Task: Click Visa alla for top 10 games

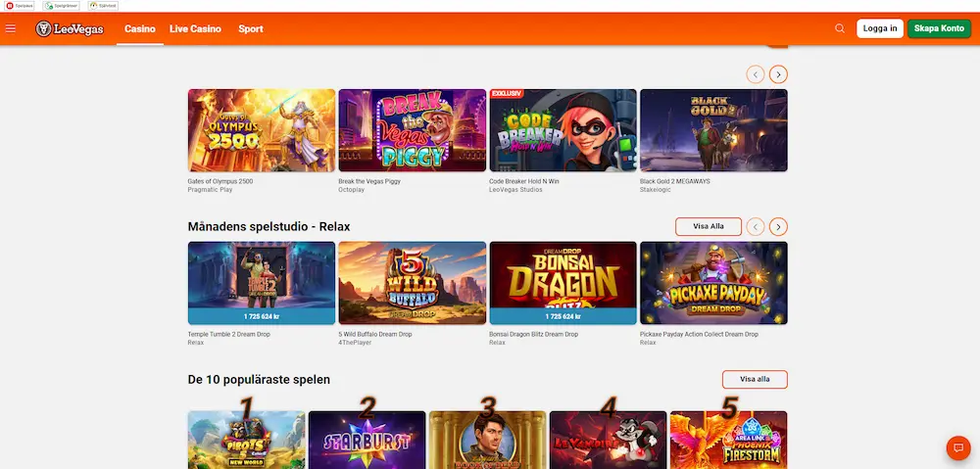Action: [755, 379]
